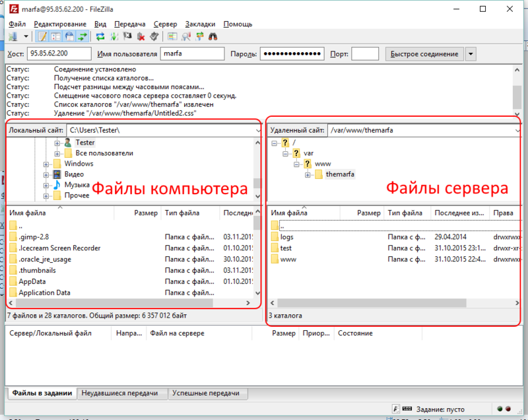Expand the themarfa remote folder

point(308,175)
